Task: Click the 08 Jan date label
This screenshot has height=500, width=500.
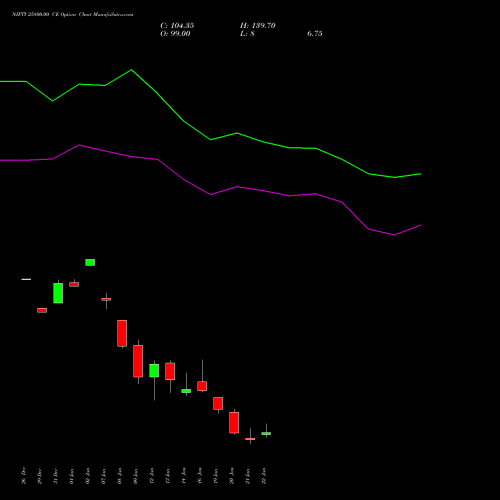Action: (x=120, y=476)
